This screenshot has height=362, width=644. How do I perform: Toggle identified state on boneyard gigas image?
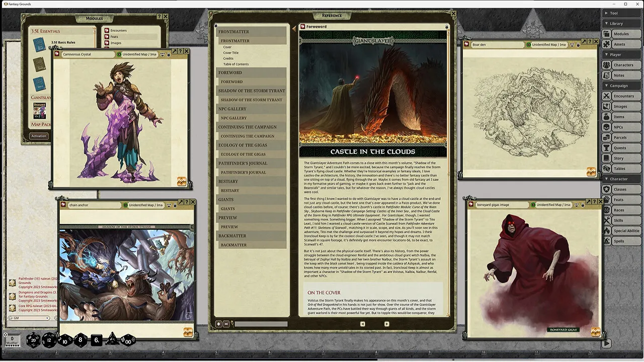pos(533,205)
